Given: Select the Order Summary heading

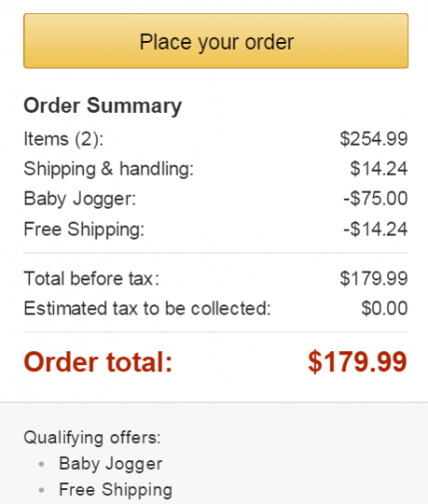Looking at the screenshot, I should click(x=103, y=106).
